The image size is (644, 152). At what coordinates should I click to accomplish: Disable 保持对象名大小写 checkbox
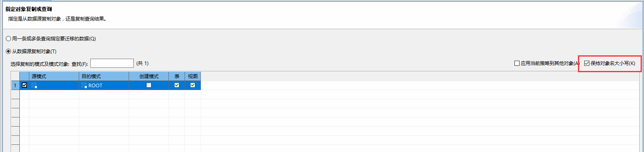coord(586,63)
